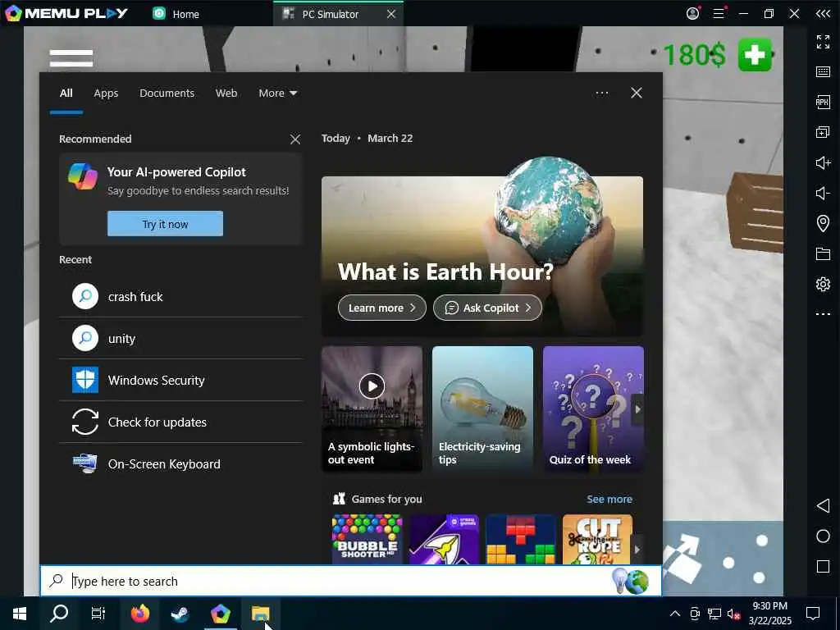The width and height of the screenshot is (840, 630).
Task: Open Check for updates recent item
Action: pyautogui.click(x=180, y=422)
